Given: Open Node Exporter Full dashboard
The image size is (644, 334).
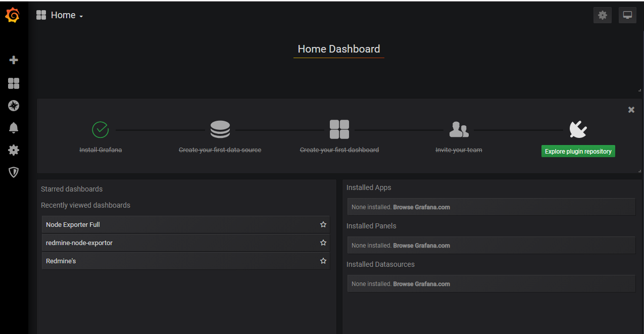Looking at the screenshot, I should pos(185,224).
